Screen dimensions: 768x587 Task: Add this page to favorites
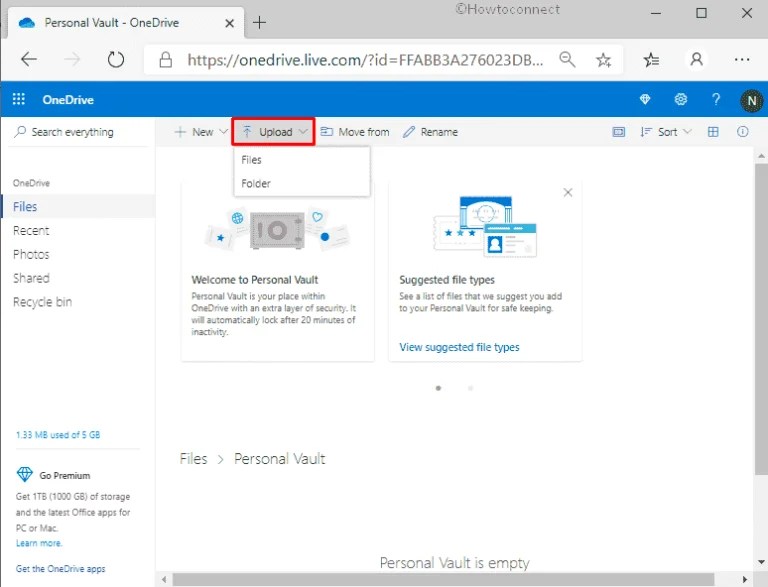tap(603, 60)
